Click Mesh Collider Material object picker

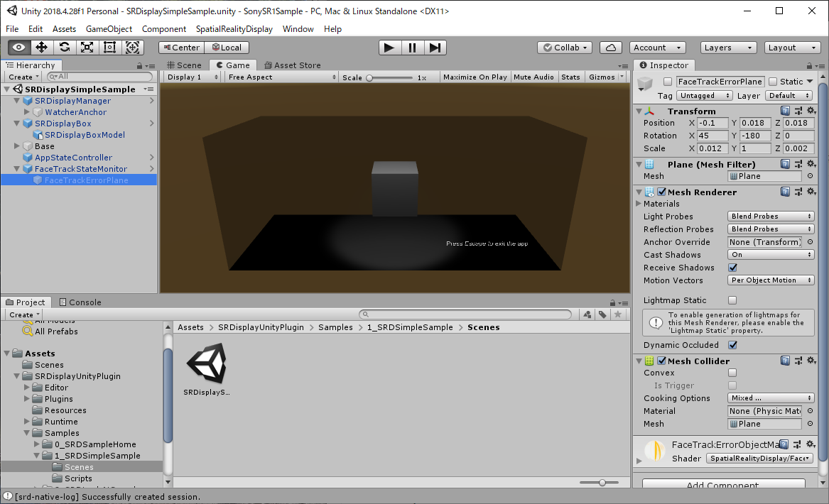(810, 411)
